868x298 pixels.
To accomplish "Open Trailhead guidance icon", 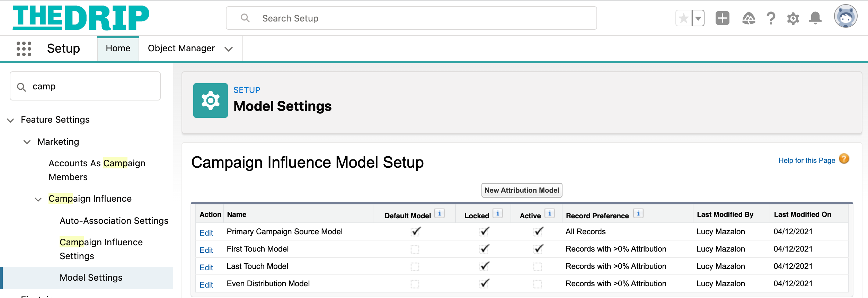I will pos(749,18).
